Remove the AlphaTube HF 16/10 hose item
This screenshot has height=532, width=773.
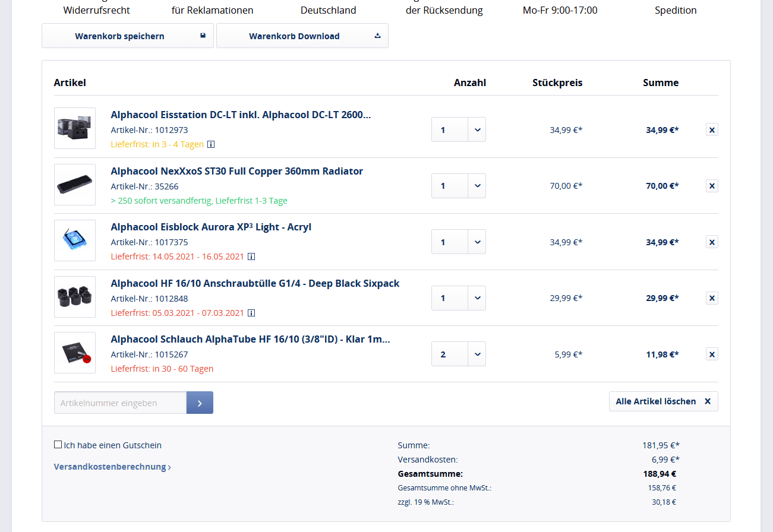[712, 354]
